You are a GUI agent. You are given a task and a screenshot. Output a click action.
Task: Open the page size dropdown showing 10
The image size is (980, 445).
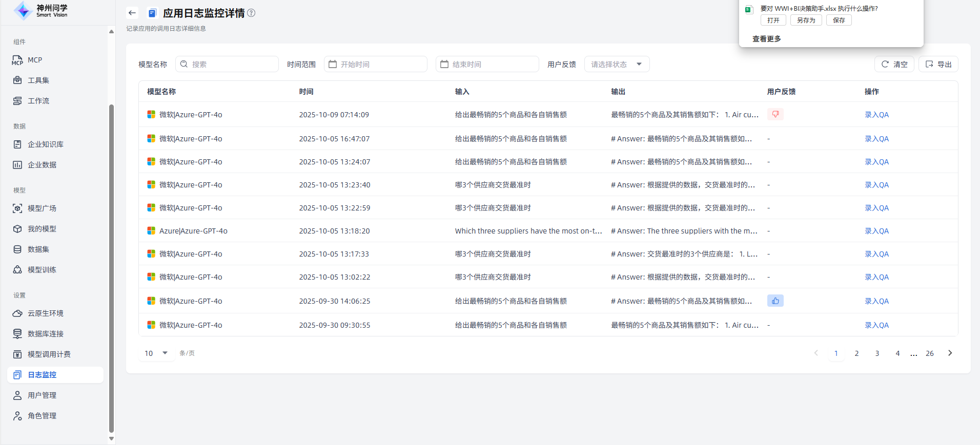156,353
